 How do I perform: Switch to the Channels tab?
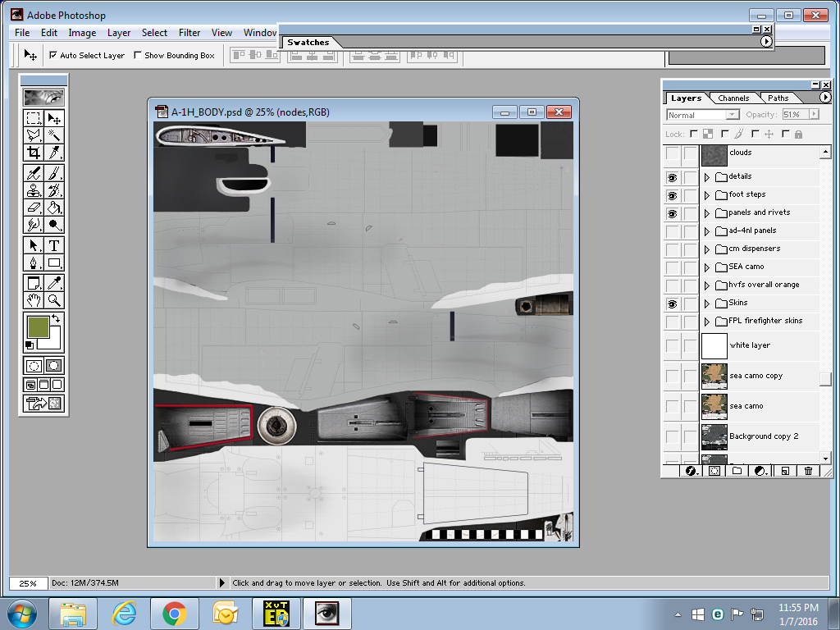click(733, 98)
